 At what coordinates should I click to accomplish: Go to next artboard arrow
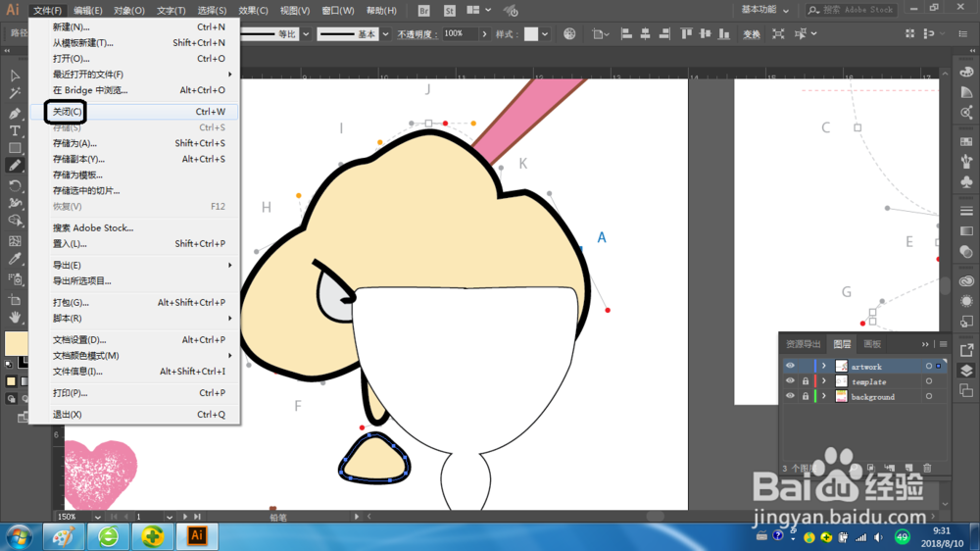click(185, 517)
